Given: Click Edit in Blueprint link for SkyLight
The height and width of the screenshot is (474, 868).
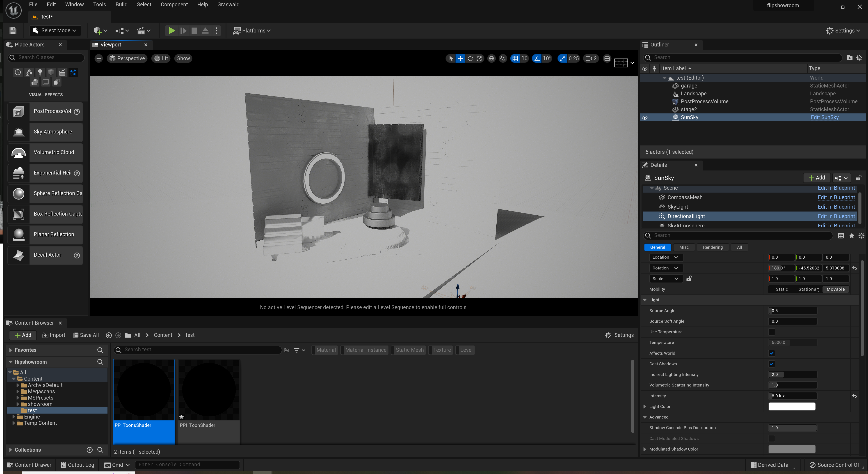Looking at the screenshot, I should [x=836, y=207].
